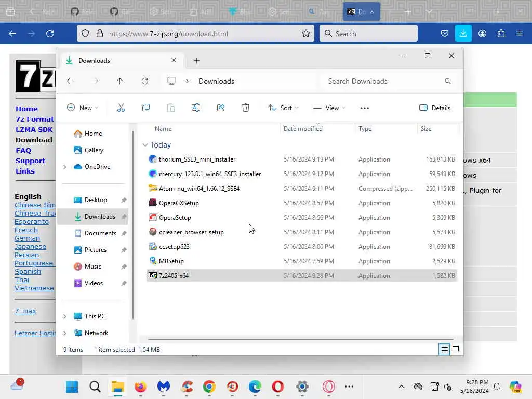Click Firefox downloads arrow button
This screenshot has height=399, width=532.
[463, 33]
